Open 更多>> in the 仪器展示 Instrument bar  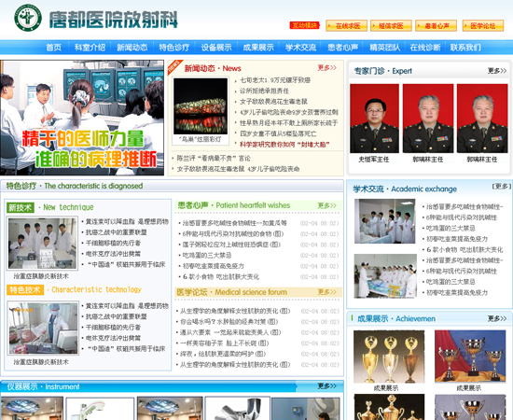tap(326, 386)
